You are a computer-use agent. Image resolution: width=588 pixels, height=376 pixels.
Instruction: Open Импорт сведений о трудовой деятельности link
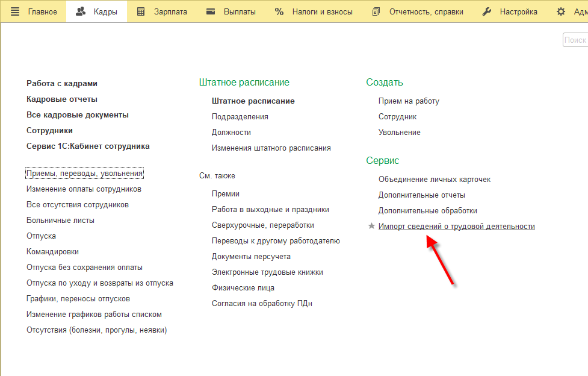(x=456, y=226)
